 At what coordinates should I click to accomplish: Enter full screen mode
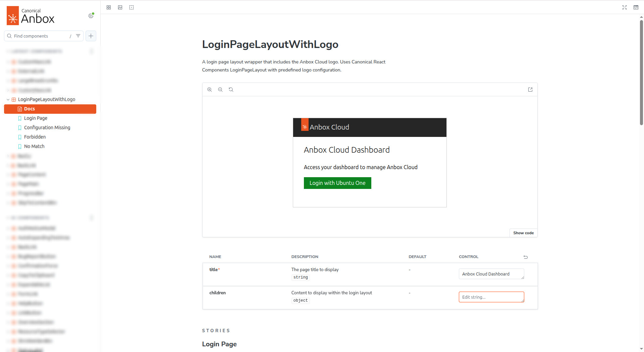[625, 7]
